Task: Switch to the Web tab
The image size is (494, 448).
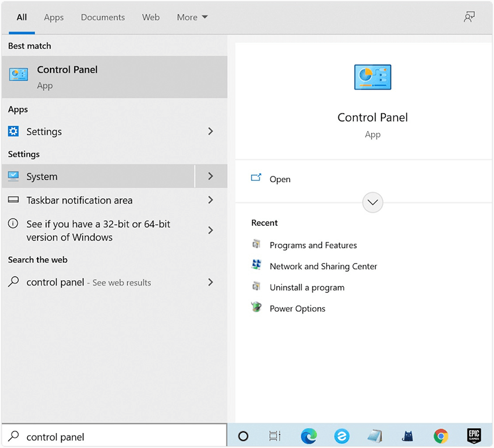Action: [x=151, y=17]
